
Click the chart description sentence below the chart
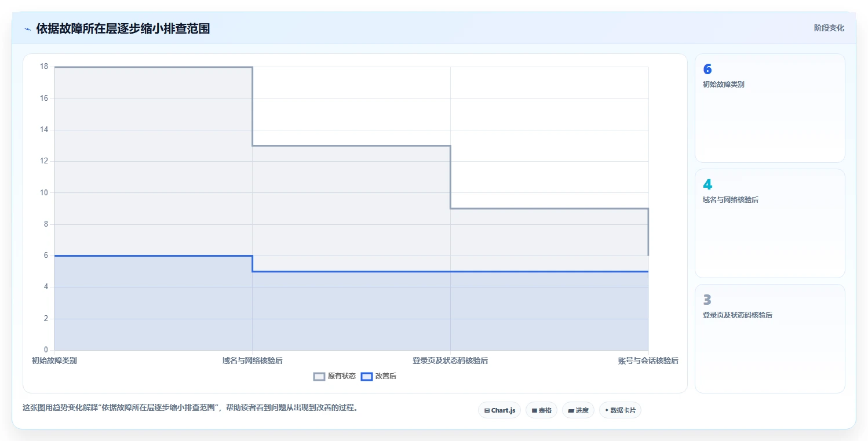coord(190,407)
